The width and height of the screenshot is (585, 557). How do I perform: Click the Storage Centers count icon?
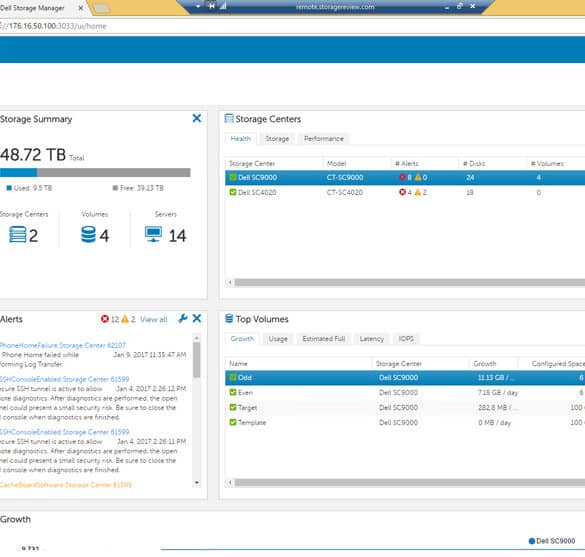(18, 235)
